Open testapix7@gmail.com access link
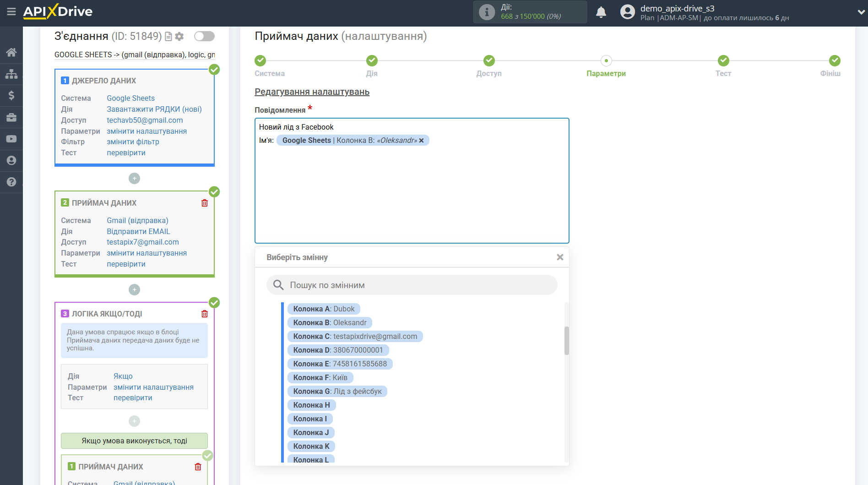Screen dimensions: 868x485 click(143, 242)
